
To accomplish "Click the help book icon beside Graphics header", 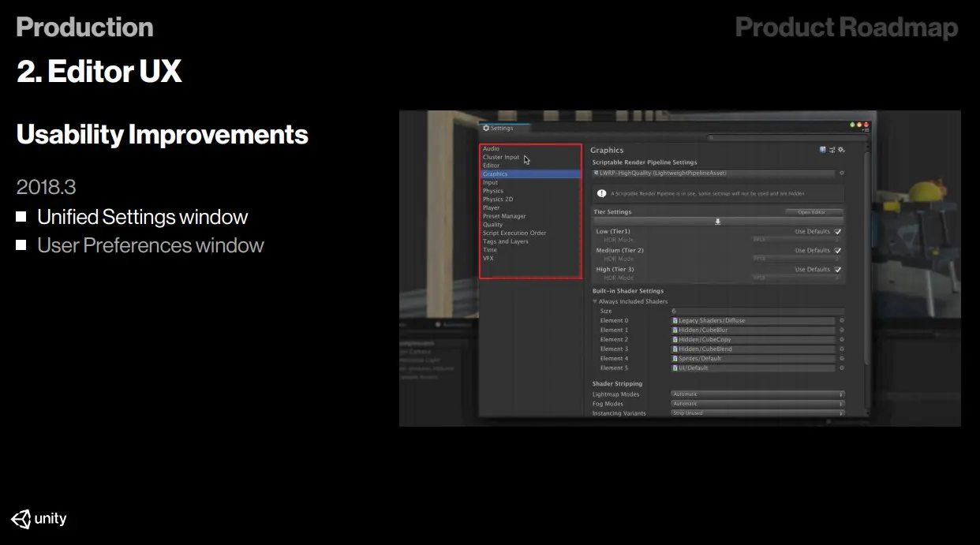I will click(823, 149).
